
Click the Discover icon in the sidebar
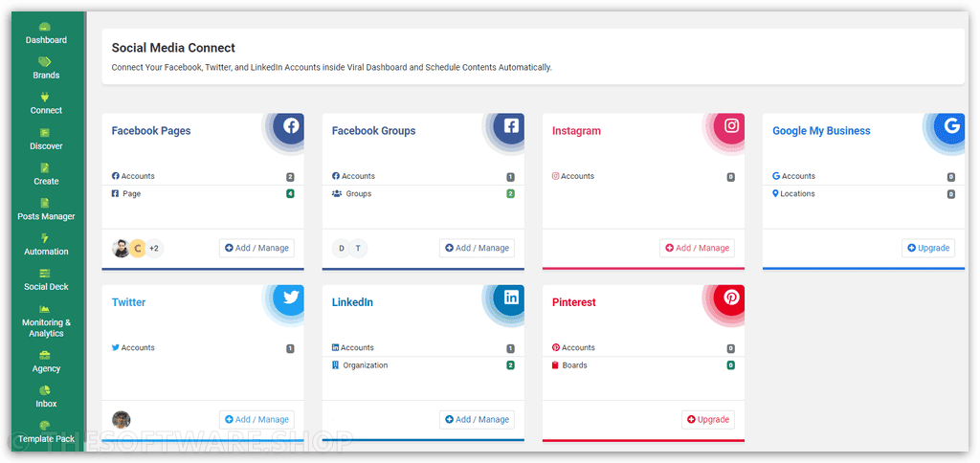[x=44, y=132]
